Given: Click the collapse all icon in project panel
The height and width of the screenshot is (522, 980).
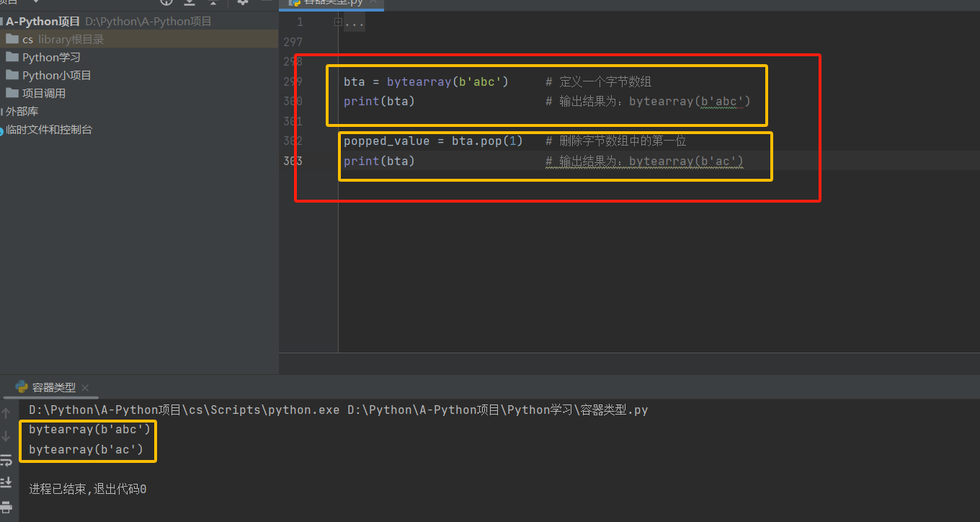Looking at the screenshot, I should pos(213,2).
